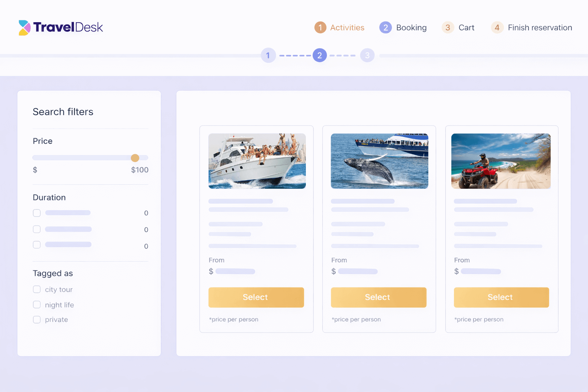Jump to progress step 3 circle

coord(367,56)
